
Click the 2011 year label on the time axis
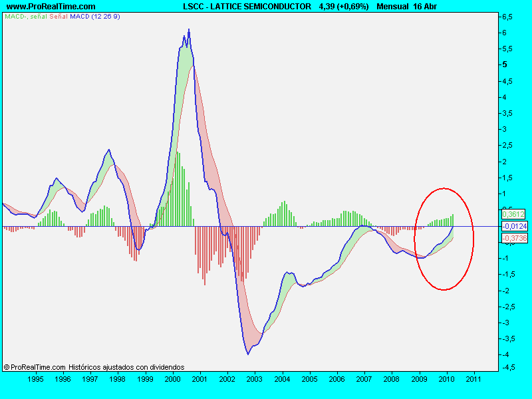(x=473, y=379)
